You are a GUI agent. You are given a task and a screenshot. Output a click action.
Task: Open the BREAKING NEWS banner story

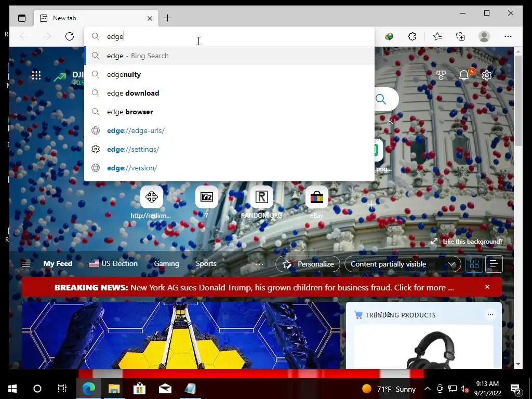coord(254,287)
